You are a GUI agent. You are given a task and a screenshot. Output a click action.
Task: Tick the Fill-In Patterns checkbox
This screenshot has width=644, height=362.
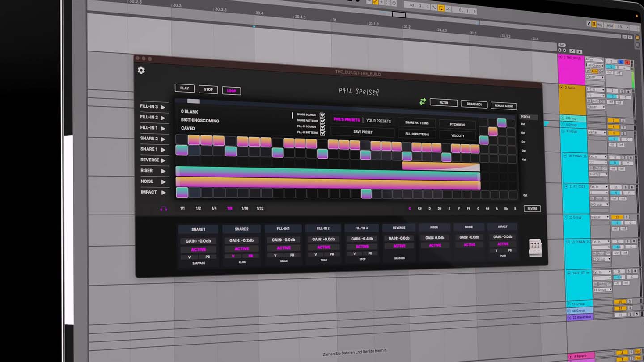click(322, 133)
